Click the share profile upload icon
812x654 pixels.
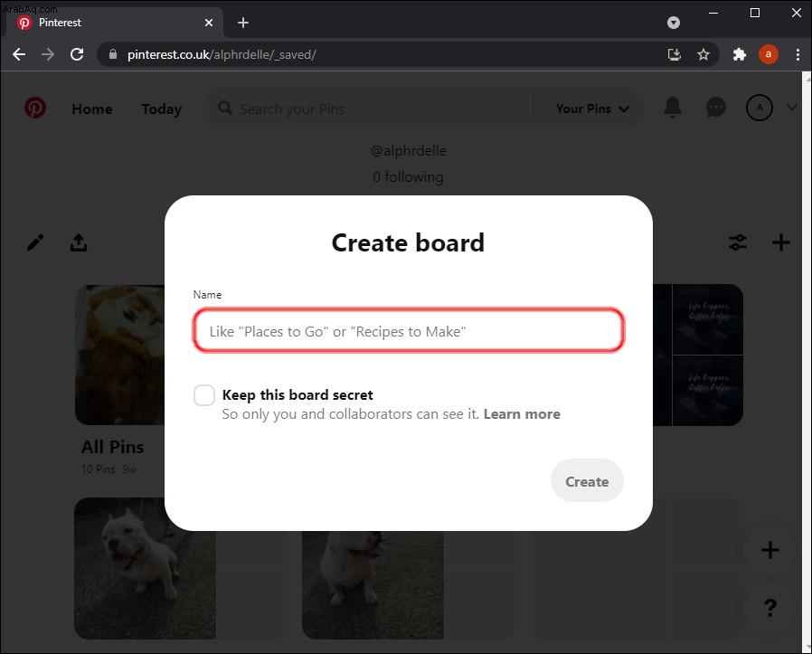click(79, 242)
